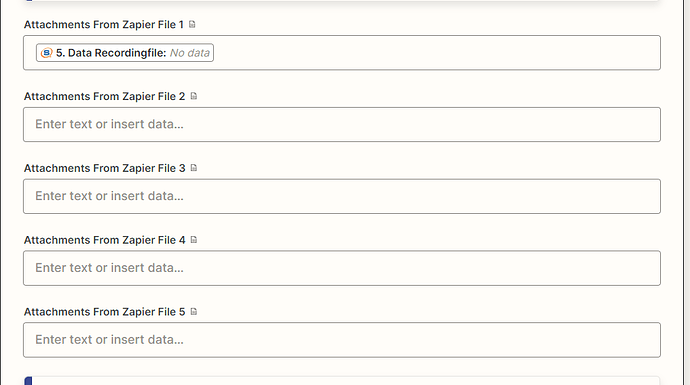Click the blue accent bar of the bottom card
This screenshot has height=385, width=690.
28,381
